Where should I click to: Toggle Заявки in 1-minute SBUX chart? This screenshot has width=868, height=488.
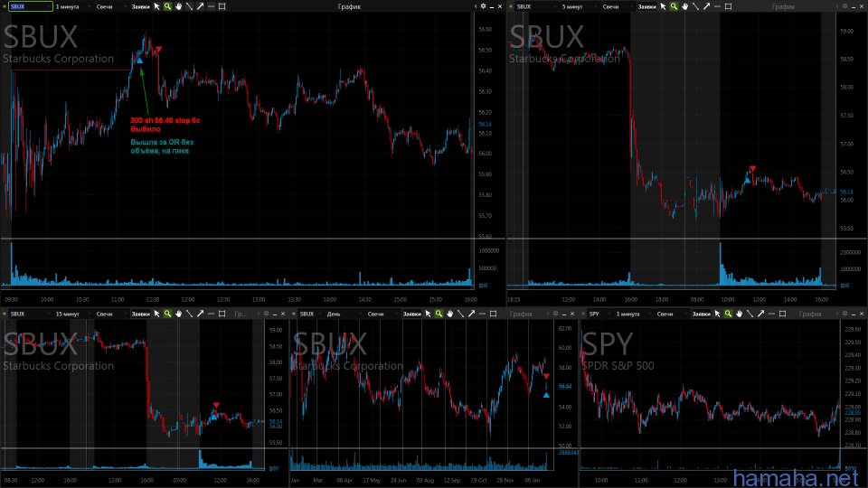pyautogui.click(x=141, y=6)
